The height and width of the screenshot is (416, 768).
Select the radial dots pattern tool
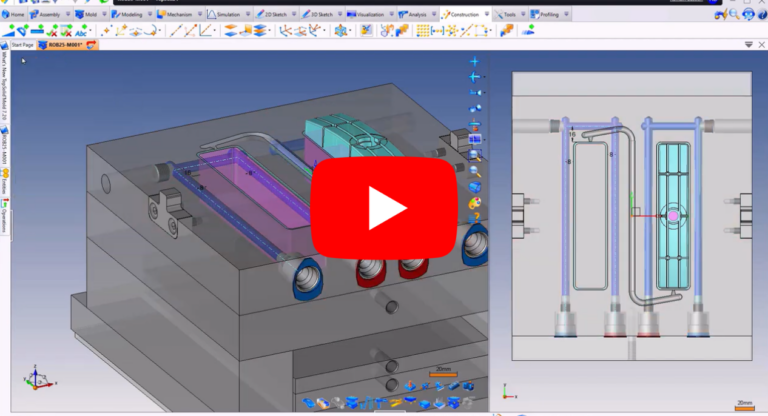tap(452, 31)
